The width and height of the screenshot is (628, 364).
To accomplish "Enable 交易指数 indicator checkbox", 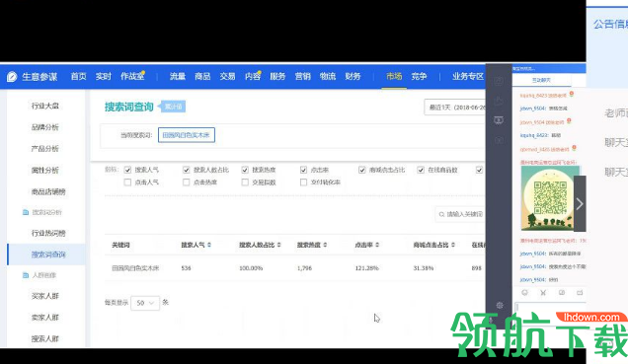I will 245,182.
